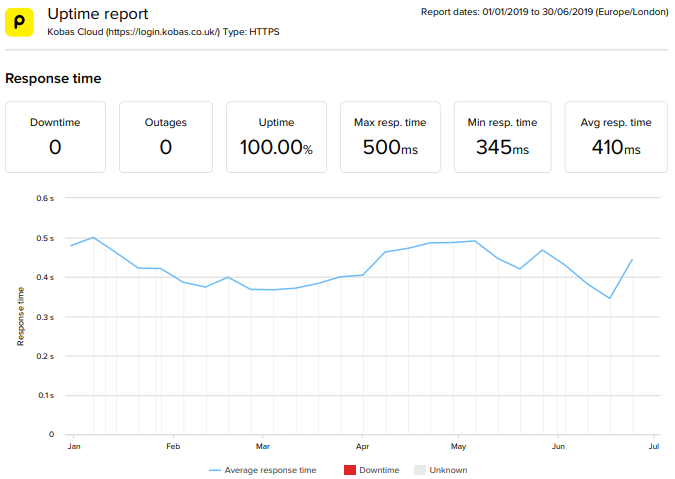Image resolution: width=675 pixels, height=479 pixels.
Task: Select the Downtime summary card
Action: pos(55,137)
